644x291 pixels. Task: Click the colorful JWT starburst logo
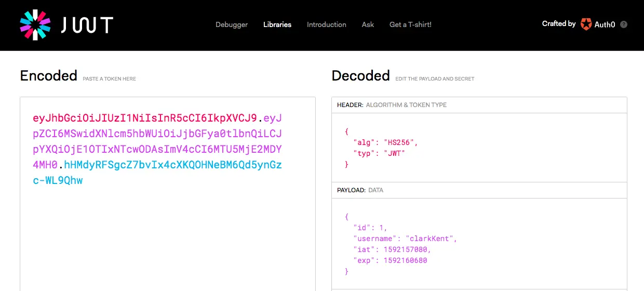pos(35,24)
